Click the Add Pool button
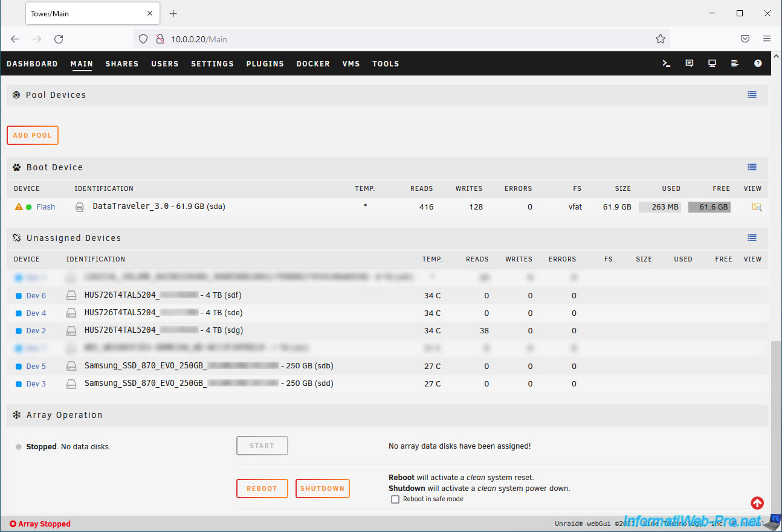This screenshot has height=532, width=782. click(x=33, y=135)
